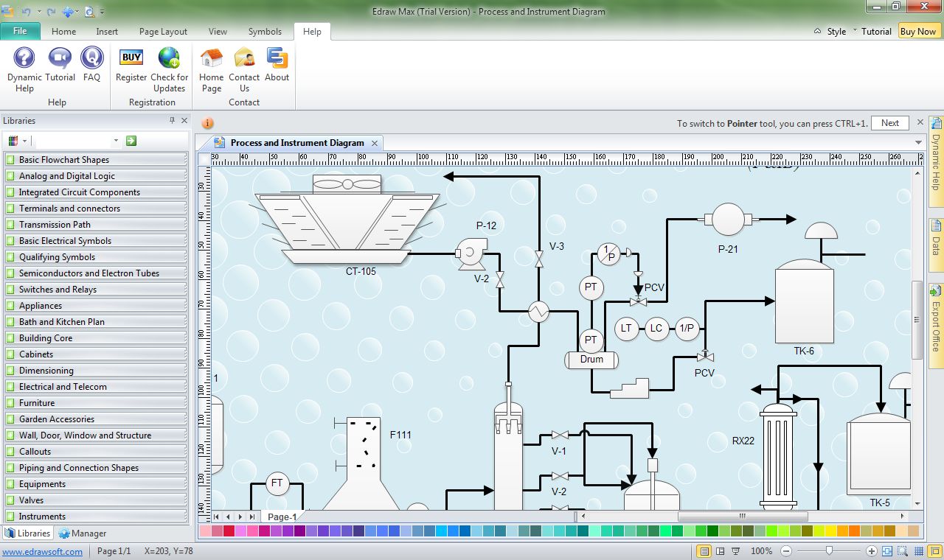Click the library books icon
Image resolution: width=944 pixels, height=560 pixels.
tap(13, 141)
